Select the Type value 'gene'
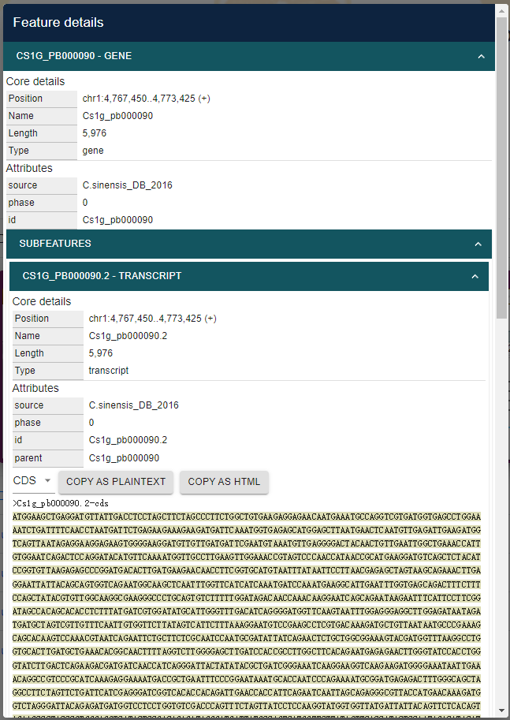 pyautogui.click(x=93, y=151)
